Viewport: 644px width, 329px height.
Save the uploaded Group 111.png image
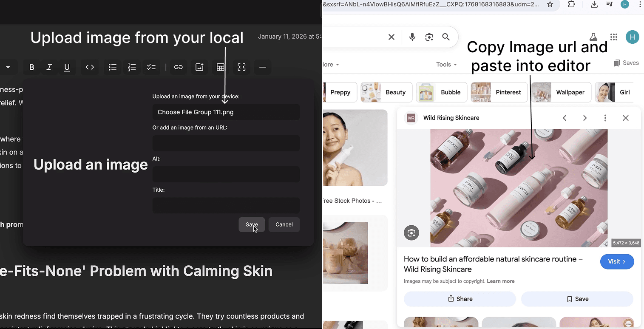(251, 224)
